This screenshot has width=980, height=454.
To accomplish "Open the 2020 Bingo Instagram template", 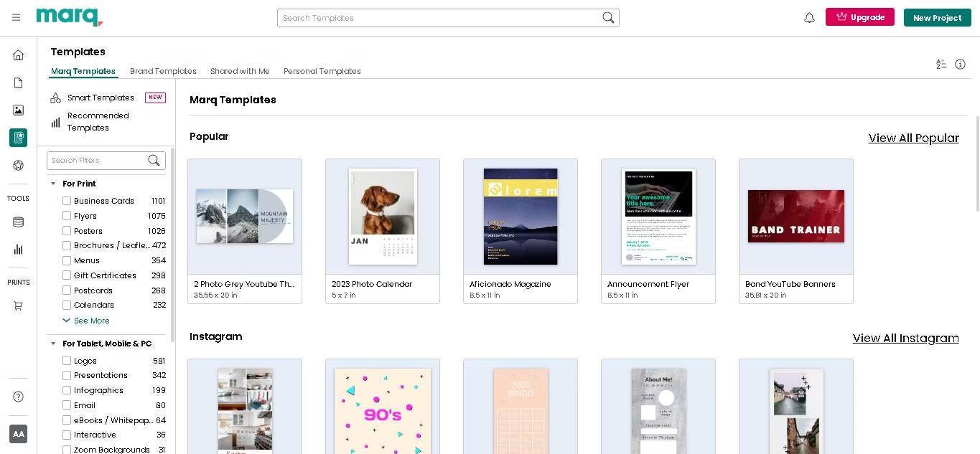I will coord(521,407).
